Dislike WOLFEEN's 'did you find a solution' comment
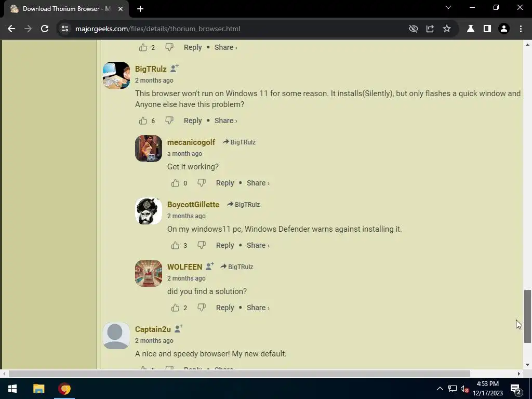This screenshot has width=532, height=399. [x=202, y=308]
